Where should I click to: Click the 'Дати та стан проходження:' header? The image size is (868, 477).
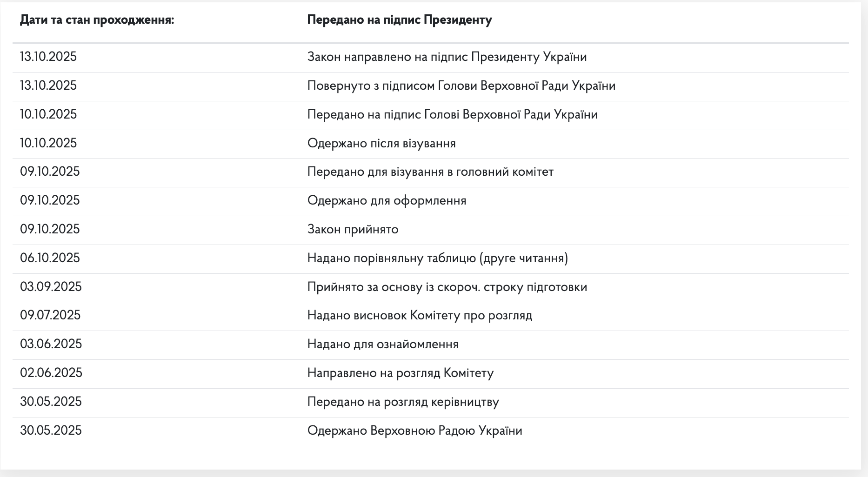click(x=97, y=20)
